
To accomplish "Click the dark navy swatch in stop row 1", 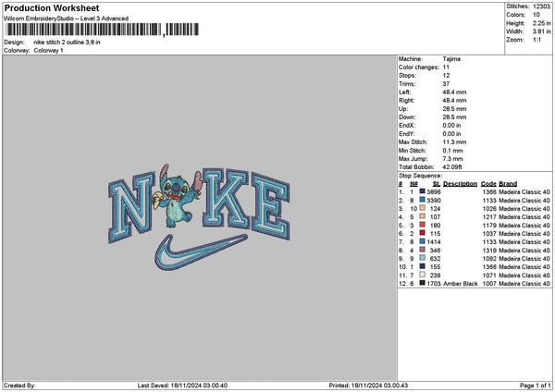I will point(423,191).
